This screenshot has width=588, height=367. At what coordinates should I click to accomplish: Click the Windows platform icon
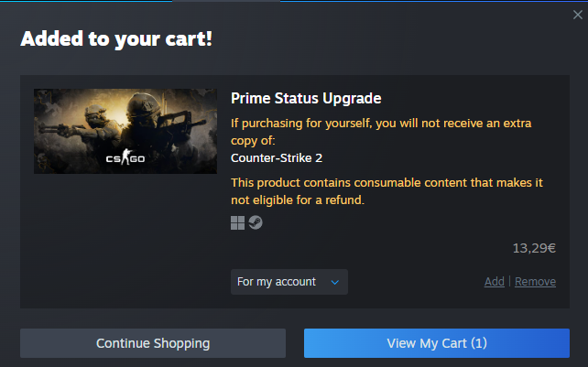[237, 222]
